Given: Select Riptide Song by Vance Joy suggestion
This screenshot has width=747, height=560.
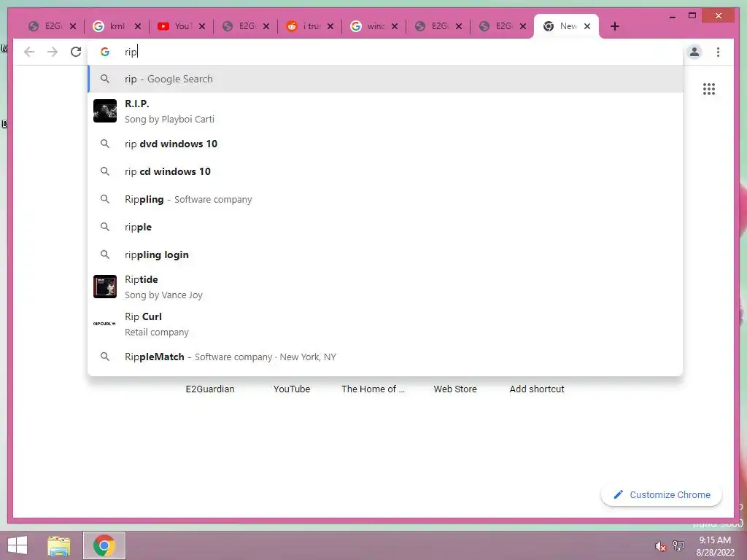Looking at the screenshot, I should (x=385, y=287).
